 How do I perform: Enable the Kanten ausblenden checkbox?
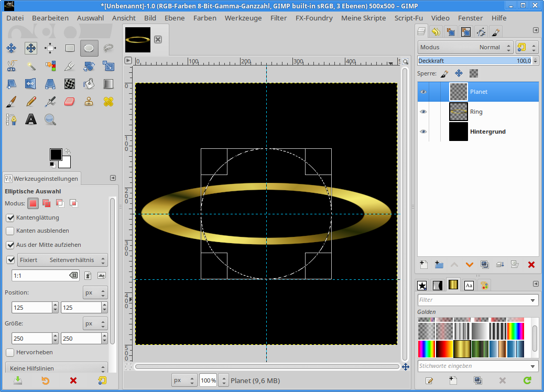tap(10, 231)
